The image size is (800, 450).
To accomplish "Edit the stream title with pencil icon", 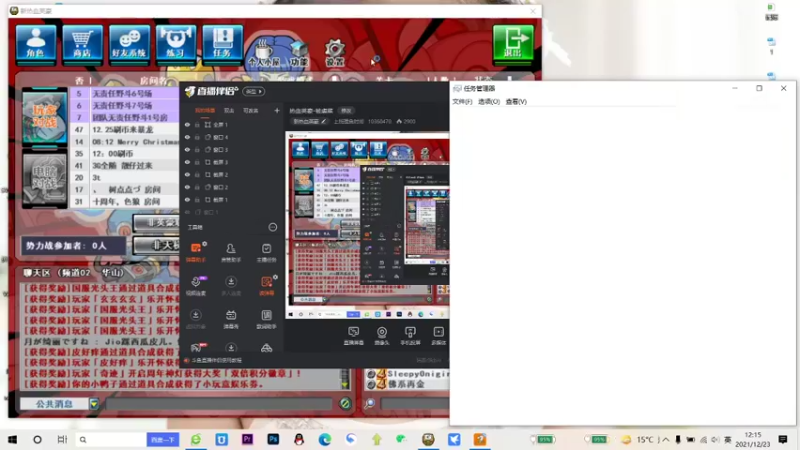I will pos(323,121).
